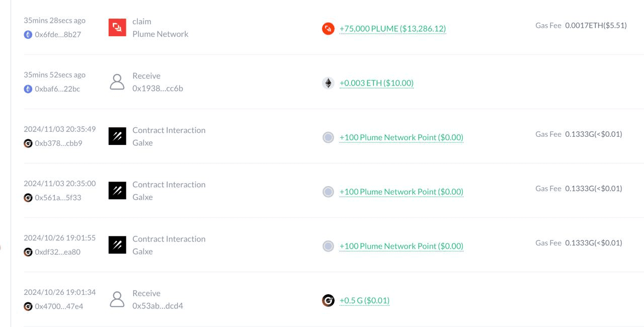Image resolution: width=644 pixels, height=327 pixels.
Task: Click gray Plume Network Point token icon in 20:35:49 row
Action: pos(328,137)
